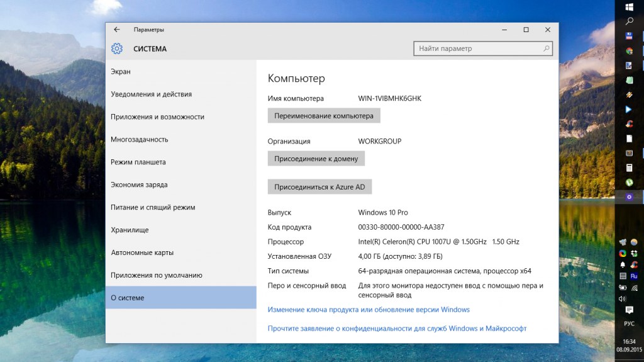
Task: Select Уведомления и действия in sidebar
Action: pyautogui.click(x=151, y=94)
